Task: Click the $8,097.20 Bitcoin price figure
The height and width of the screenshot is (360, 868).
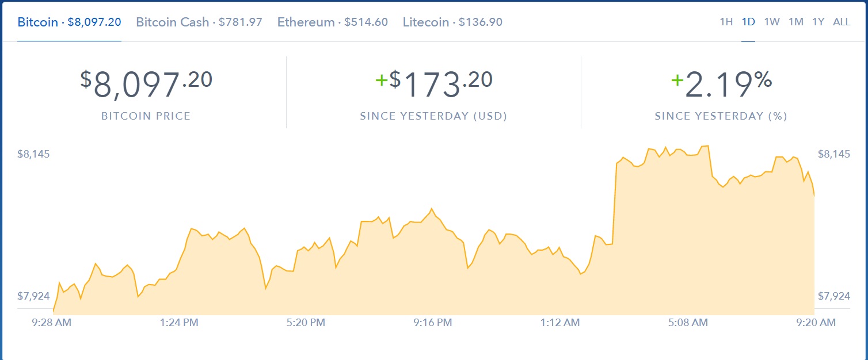Action: pos(146,85)
